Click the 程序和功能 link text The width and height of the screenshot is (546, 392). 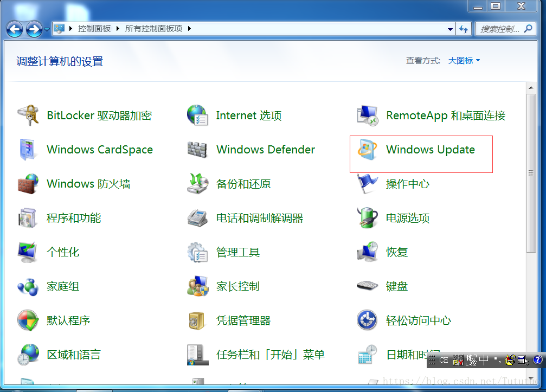[74, 218]
